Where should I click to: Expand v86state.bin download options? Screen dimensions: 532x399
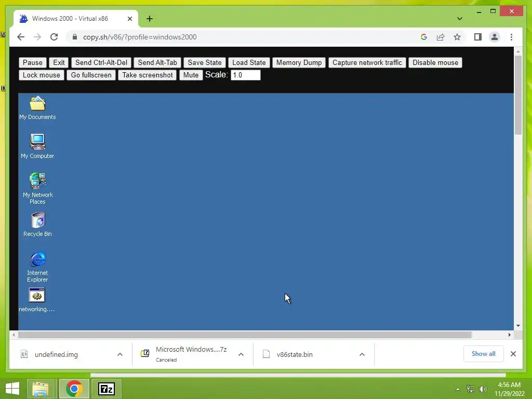click(x=362, y=354)
